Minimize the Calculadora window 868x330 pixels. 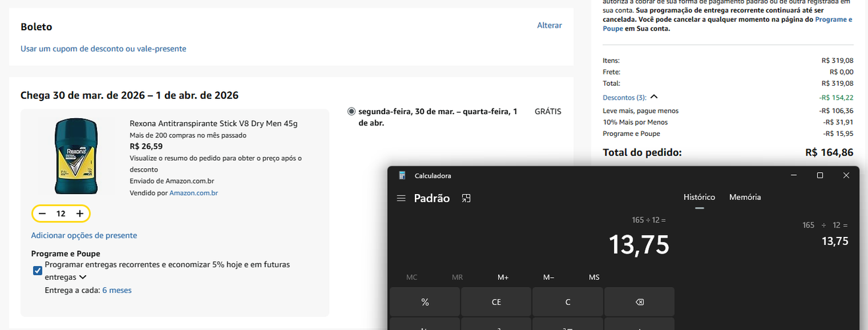coord(794,176)
